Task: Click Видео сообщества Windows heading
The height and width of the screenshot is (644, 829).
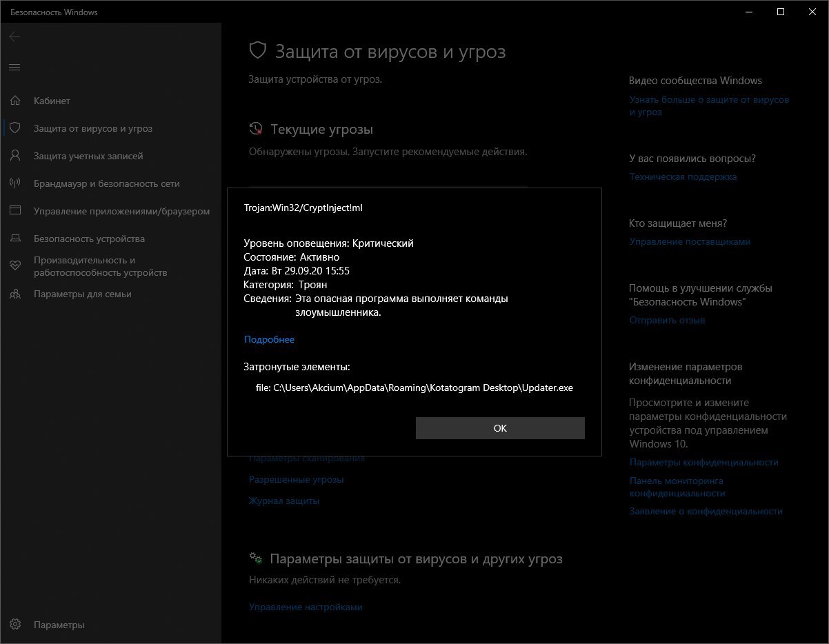Action: tap(695, 81)
